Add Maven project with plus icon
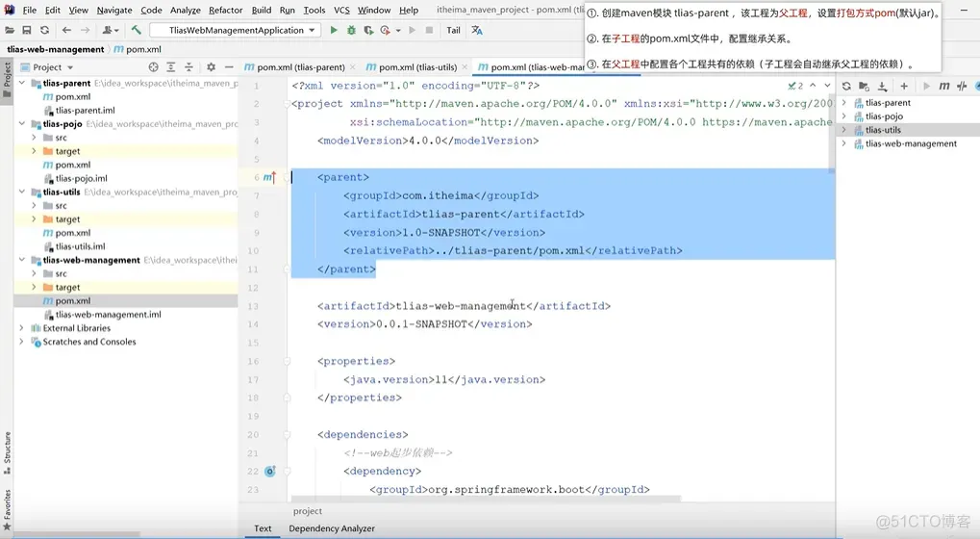The height and width of the screenshot is (539, 980). coord(904,87)
